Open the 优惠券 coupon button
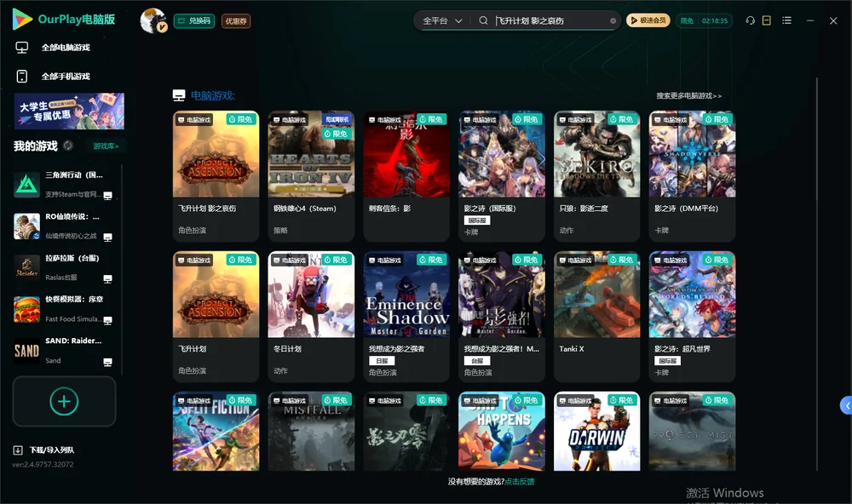The width and height of the screenshot is (852, 504). pyautogui.click(x=236, y=20)
